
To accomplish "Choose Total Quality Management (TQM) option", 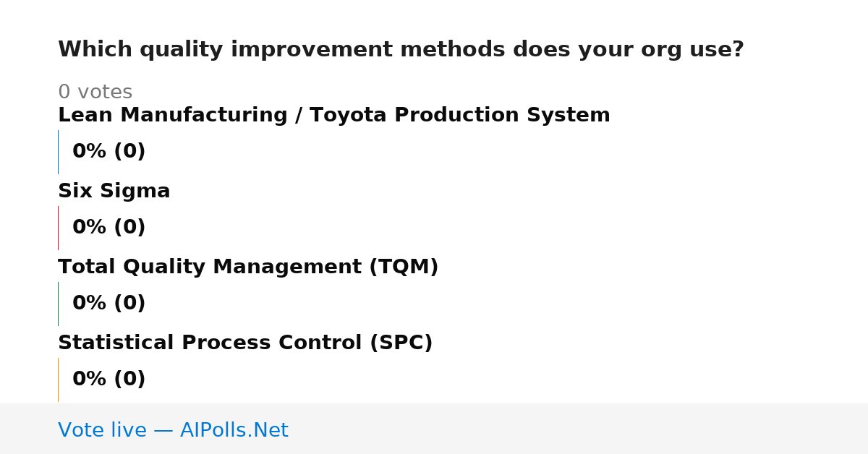I will coord(248,267).
